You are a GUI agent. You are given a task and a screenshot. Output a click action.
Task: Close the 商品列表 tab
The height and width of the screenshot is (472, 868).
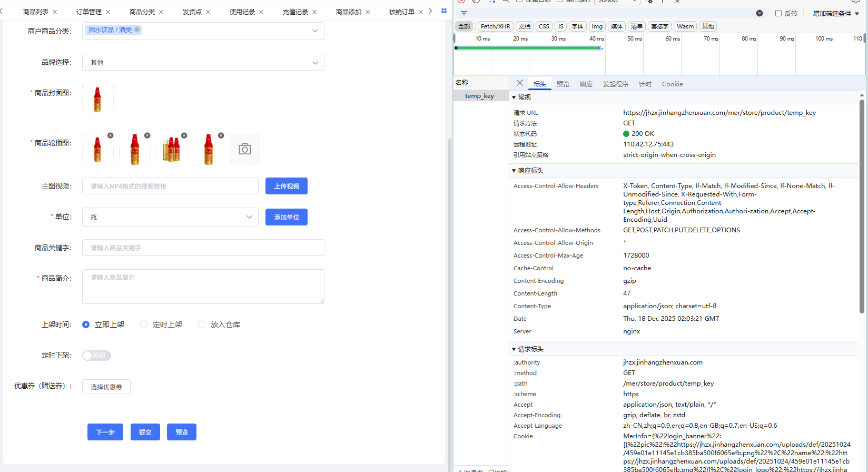click(55, 12)
